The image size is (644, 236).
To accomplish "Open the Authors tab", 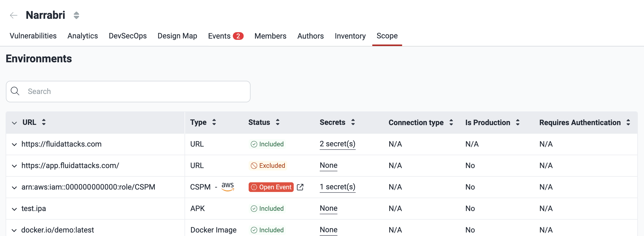I will point(311,36).
